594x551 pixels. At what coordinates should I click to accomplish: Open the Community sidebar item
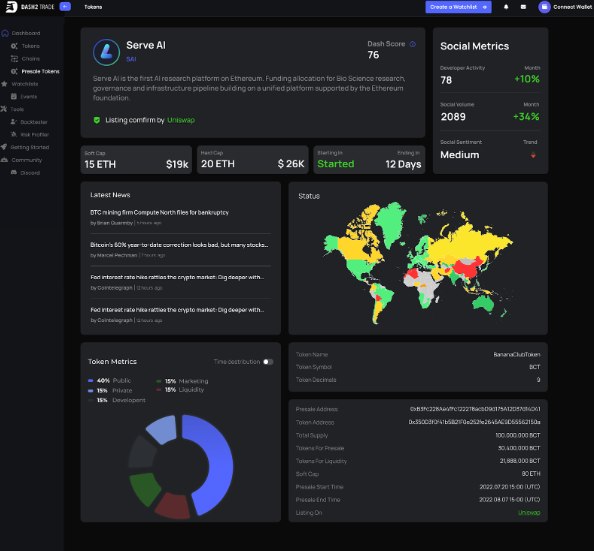(27, 160)
